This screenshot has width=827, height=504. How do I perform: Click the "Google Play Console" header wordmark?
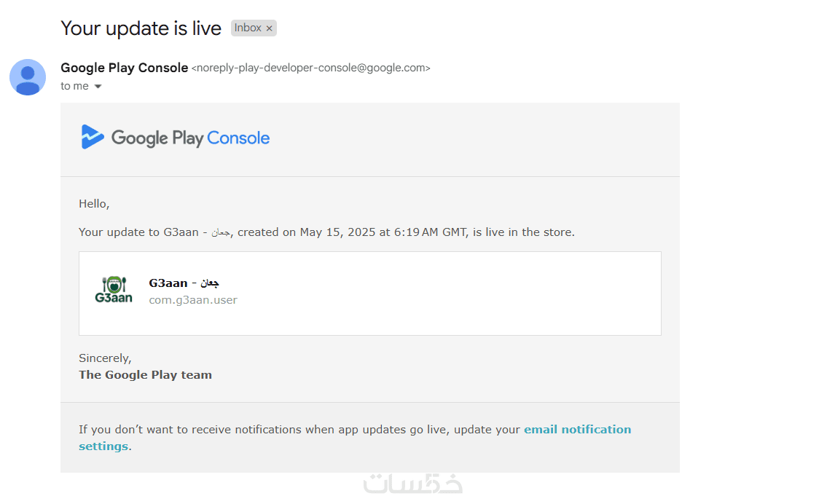pos(190,138)
